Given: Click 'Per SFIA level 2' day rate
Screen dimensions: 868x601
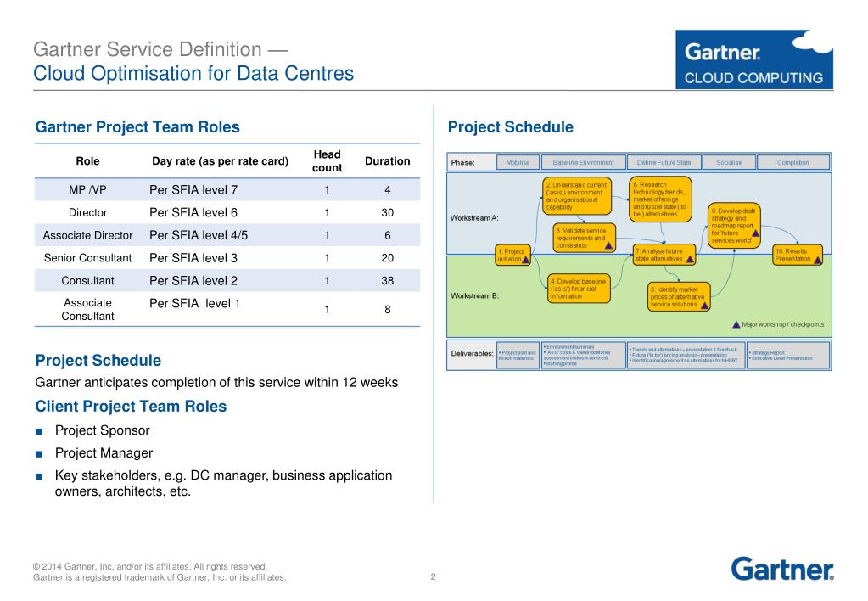Looking at the screenshot, I should (x=193, y=281).
